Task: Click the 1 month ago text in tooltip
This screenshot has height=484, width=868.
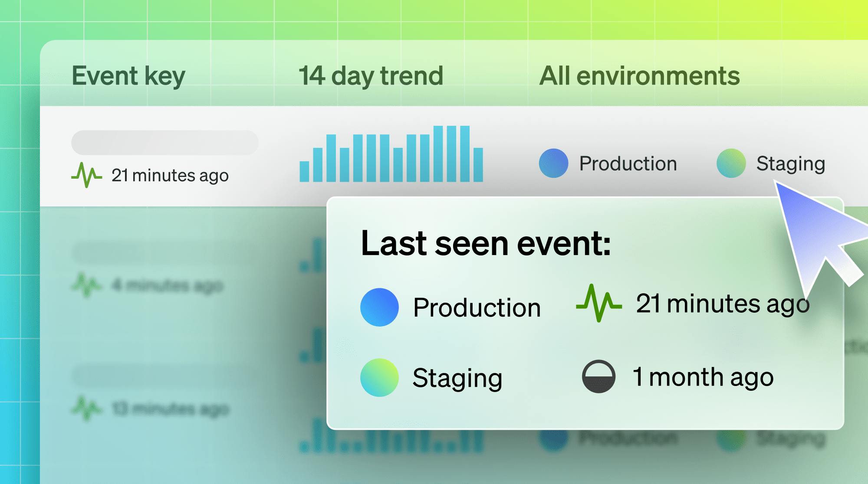Action: [703, 377]
